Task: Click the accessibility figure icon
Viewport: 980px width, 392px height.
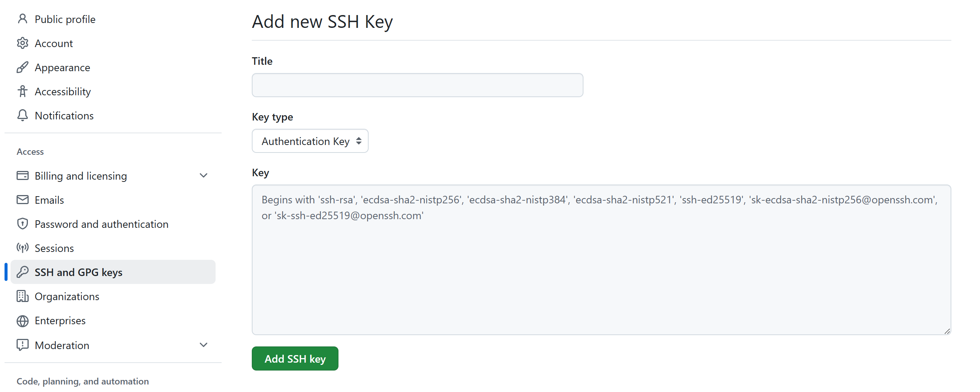Action: click(x=23, y=91)
